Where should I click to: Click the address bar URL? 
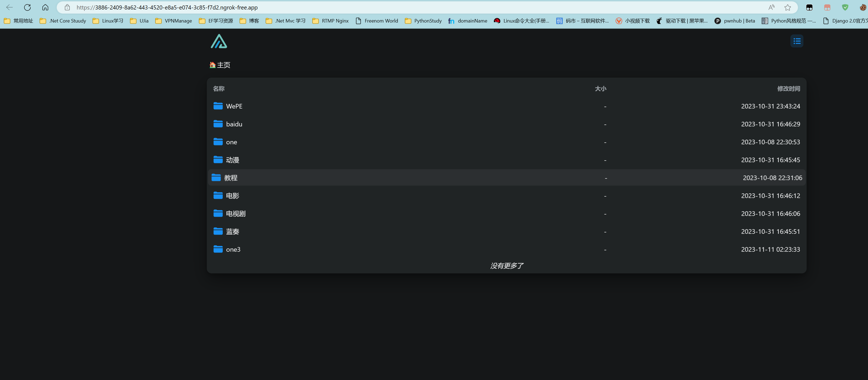167,7
